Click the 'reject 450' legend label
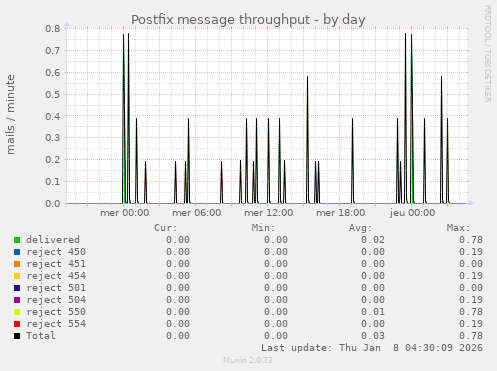Screen dimensions: 497x371 pyautogui.click(x=56, y=252)
